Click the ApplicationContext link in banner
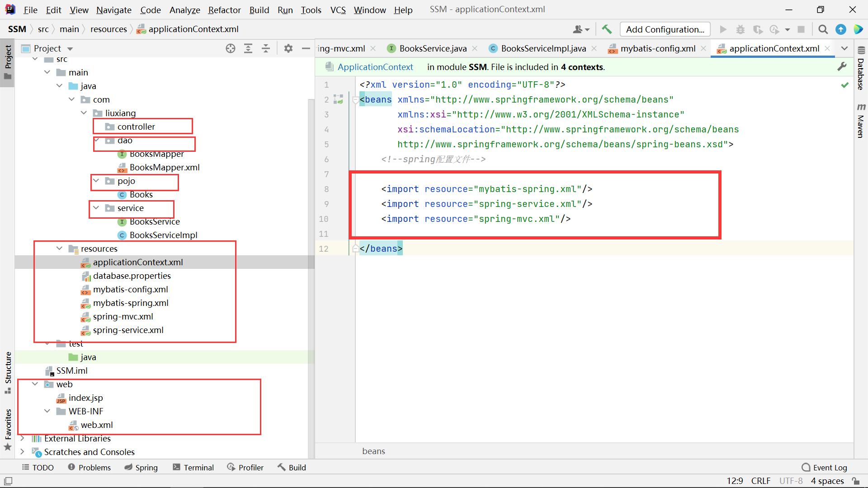This screenshot has height=488, width=868. [375, 67]
